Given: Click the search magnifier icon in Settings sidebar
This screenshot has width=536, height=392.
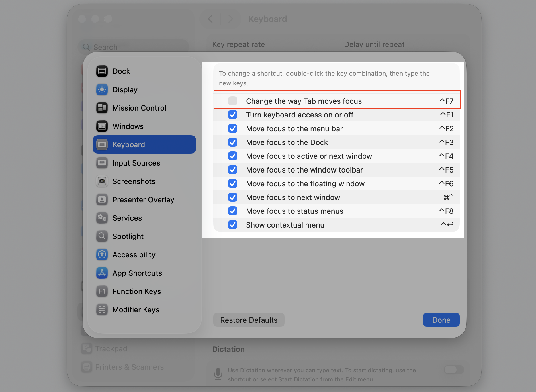Looking at the screenshot, I should pos(86,47).
